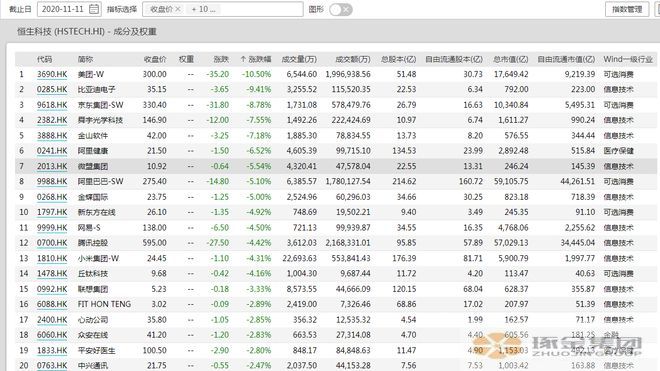Open stock code link 6088.HK

(x=52, y=304)
